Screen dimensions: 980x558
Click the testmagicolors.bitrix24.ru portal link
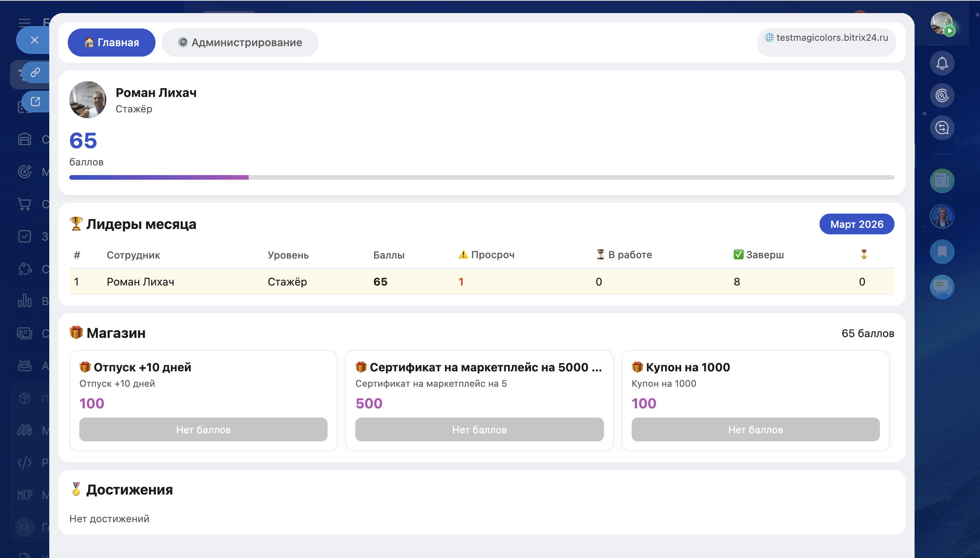tap(826, 38)
